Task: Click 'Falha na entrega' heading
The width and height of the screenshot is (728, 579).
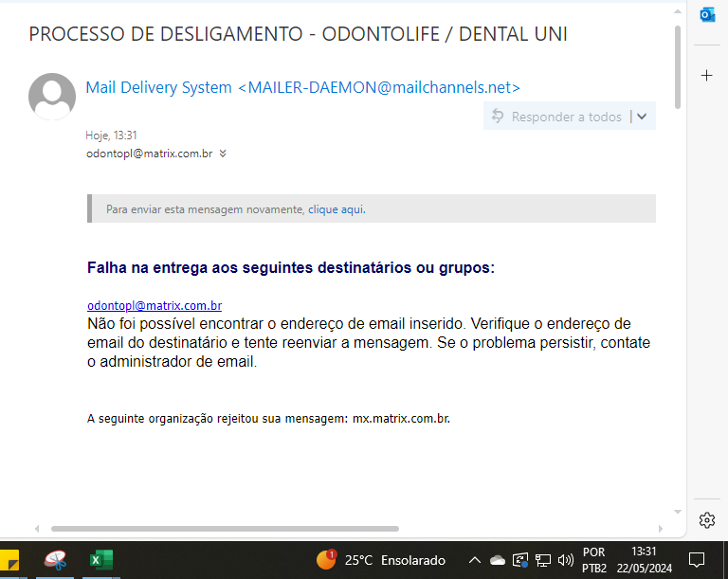Action: (x=291, y=268)
